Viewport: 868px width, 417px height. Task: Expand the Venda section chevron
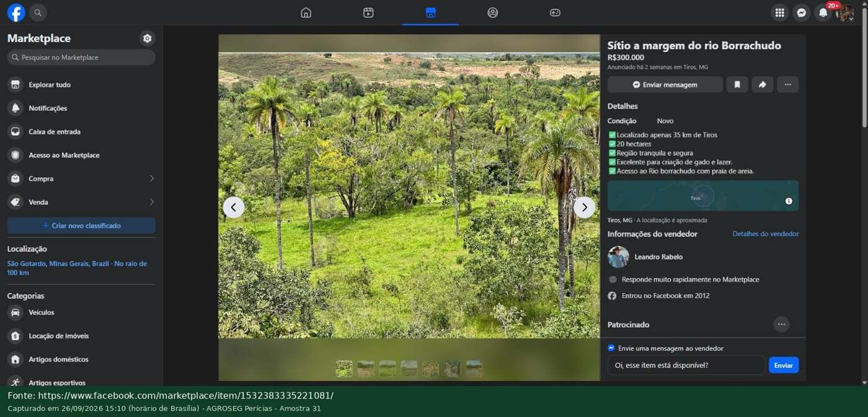(x=152, y=202)
